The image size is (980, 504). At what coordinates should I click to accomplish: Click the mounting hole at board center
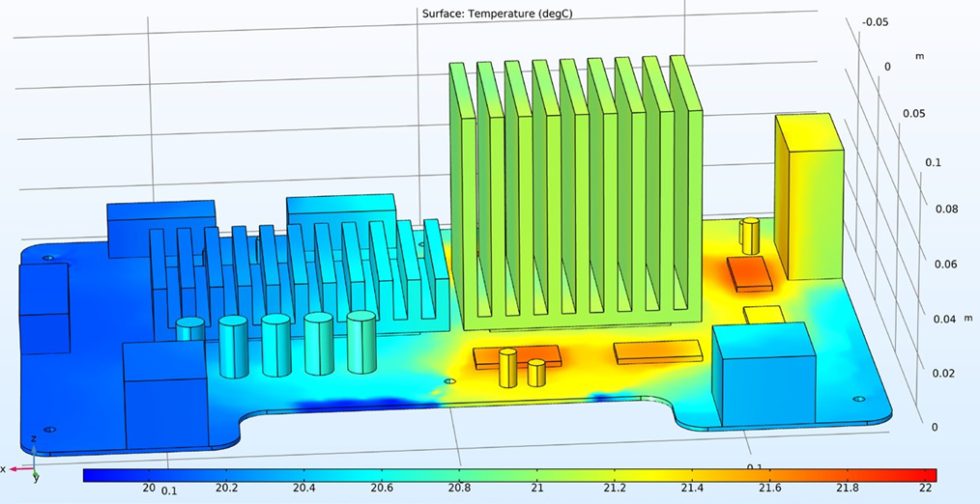click(449, 381)
